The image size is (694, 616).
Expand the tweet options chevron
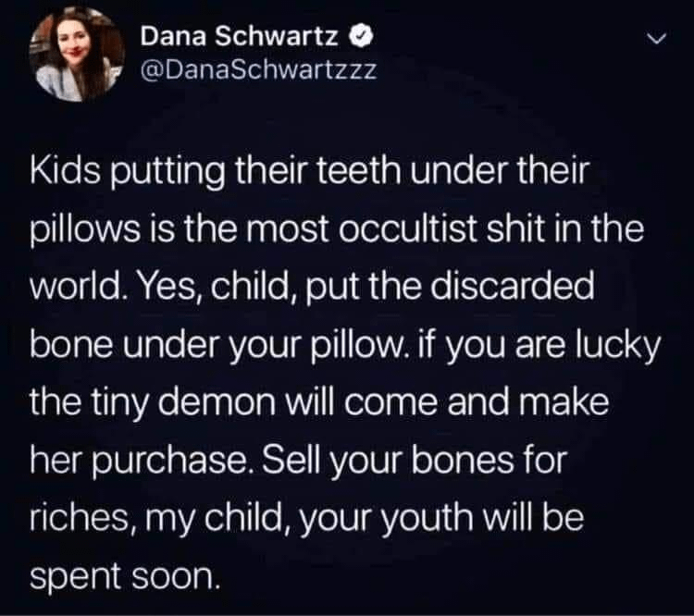click(655, 39)
